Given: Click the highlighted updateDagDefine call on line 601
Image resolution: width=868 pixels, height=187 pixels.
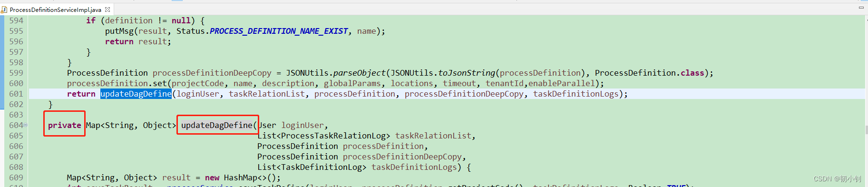Looking at the screenshot, I should pos(136,94).
